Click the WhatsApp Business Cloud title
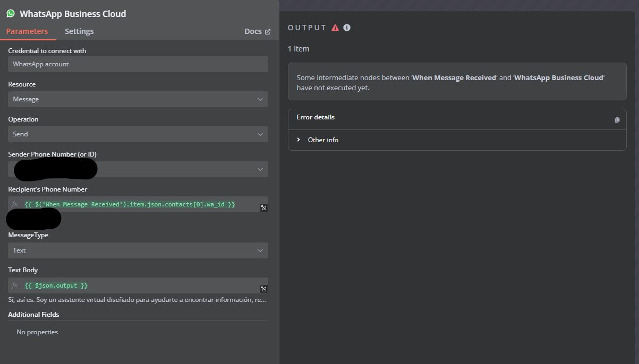 73,14
